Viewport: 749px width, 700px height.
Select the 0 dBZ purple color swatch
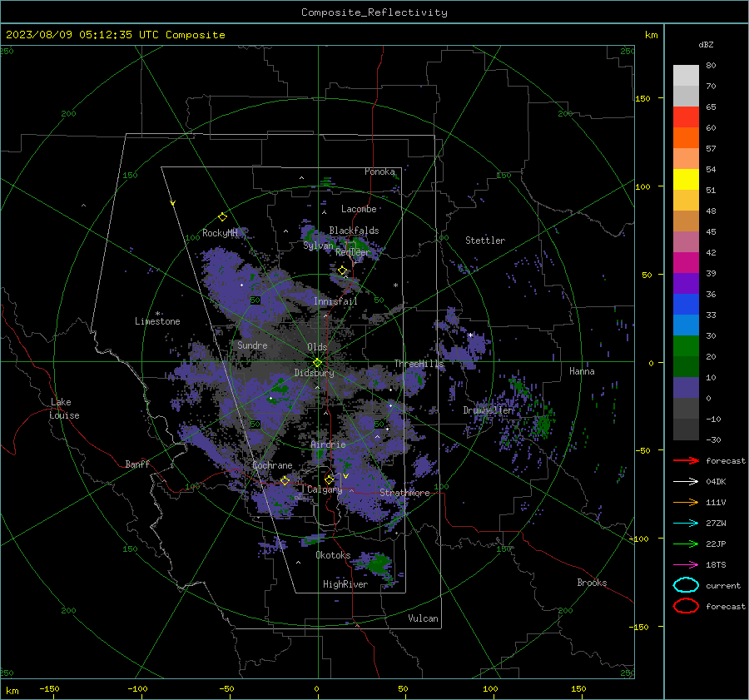[686, 387]
